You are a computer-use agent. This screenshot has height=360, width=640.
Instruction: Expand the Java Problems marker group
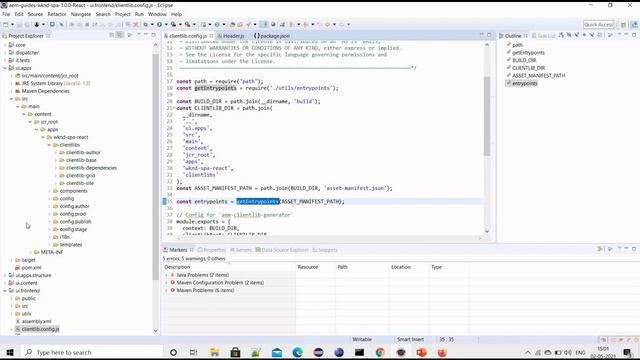[166, 275]
